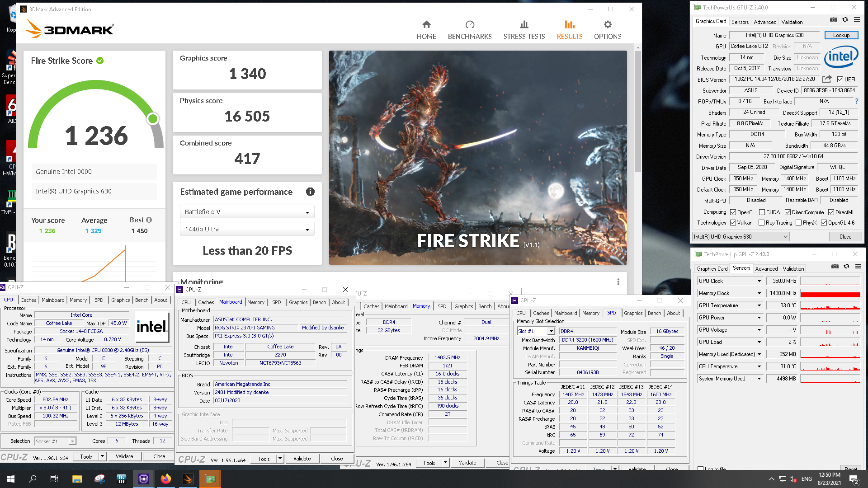Toggle the CUDA checkbox in GPU-Z
This screenshot has width=868, height=488.
click(x=762, y=212)
